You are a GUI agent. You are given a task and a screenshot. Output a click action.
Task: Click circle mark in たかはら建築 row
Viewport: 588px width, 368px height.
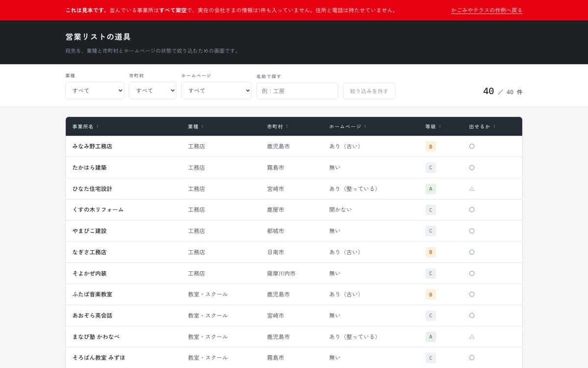coord(472,167)
